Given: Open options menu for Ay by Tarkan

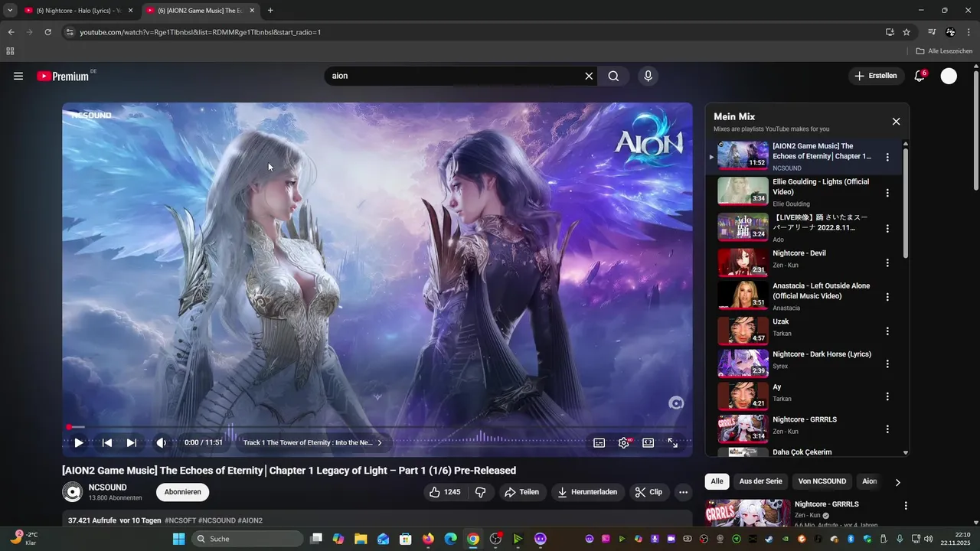Looking at the screenshot, I should pos(887,396).
